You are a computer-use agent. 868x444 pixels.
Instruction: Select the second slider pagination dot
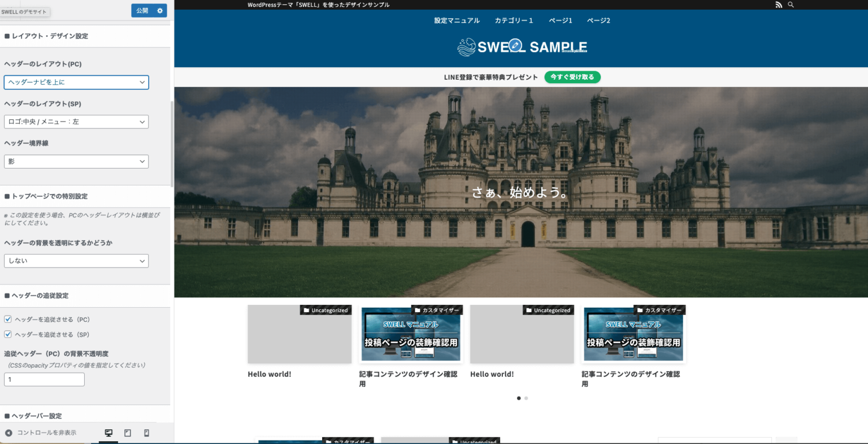coord(526,398)
